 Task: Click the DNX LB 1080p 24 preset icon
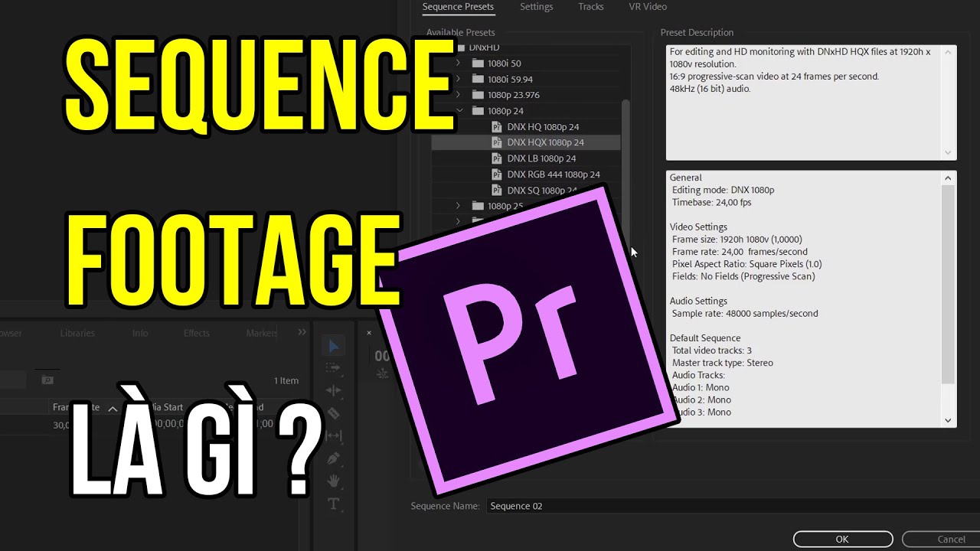(497, 158)
